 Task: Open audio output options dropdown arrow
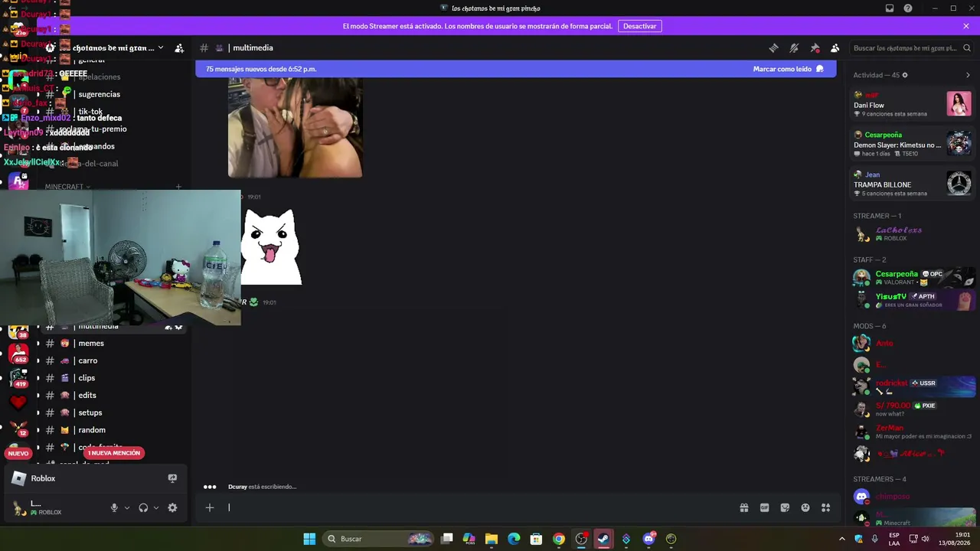(156, 507)
